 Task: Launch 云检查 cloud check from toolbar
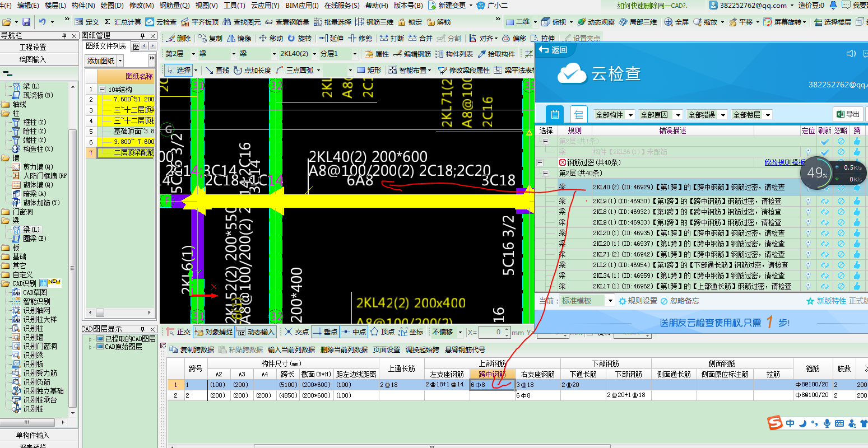coord(161,22)
